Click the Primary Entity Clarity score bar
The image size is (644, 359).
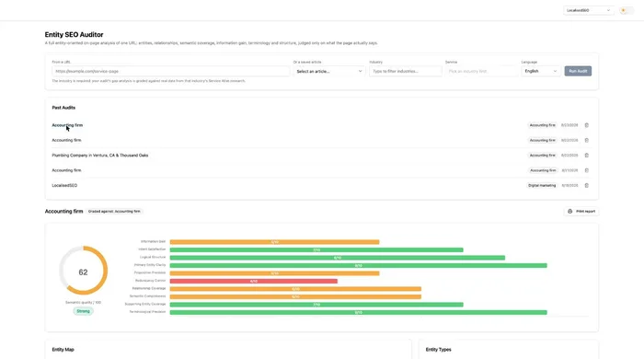coord(358,265)
